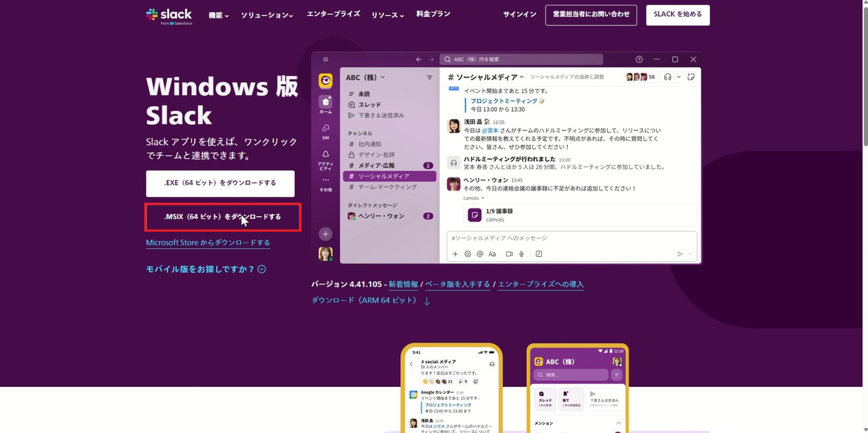Download the .MSIX (64 ビット) installer
Image resolution: width=868 pixels, height=433 pixels.
coord(222,217)
